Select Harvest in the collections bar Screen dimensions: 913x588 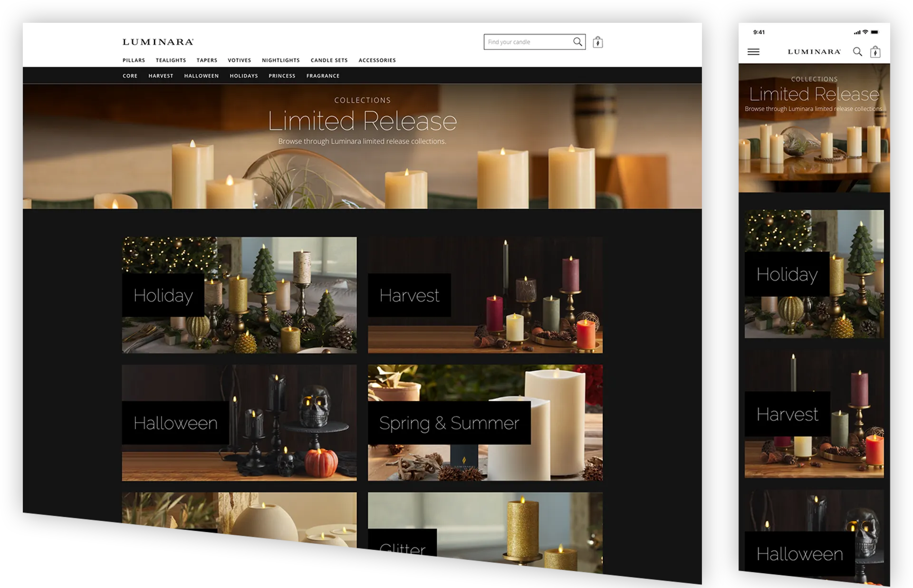[x=161, y=76]
